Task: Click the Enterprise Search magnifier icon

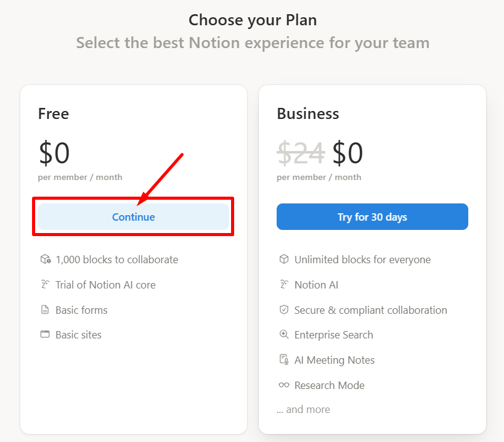Action: (284, 335)
